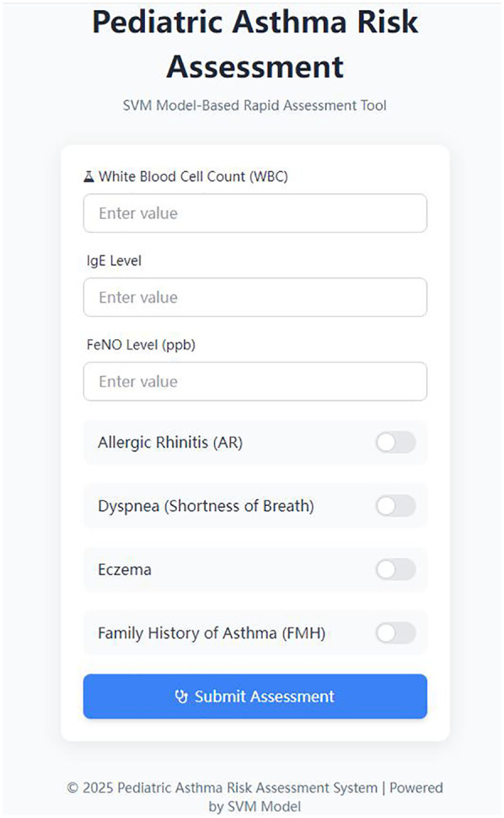This screenshot has width=504, height=818.
Task: Switch on Family History of Asthma toggle
Action: coord(395,633)
